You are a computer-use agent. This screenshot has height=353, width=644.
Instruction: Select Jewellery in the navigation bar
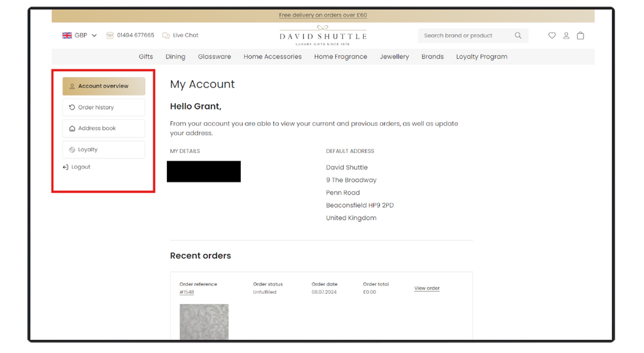[394, 57]
